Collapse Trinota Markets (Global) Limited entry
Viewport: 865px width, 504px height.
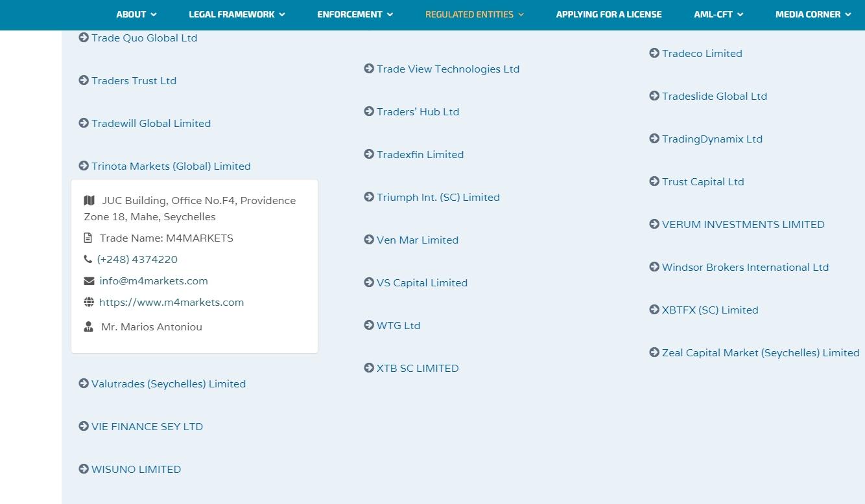tap(171, 166)
